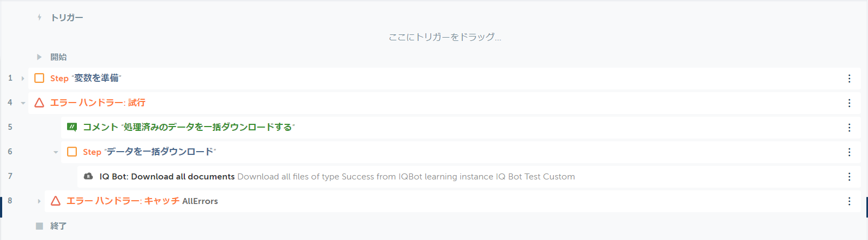Click the grey end square icon beside 終了
Viewport: 868px width, 240px height.
[39, 226]
